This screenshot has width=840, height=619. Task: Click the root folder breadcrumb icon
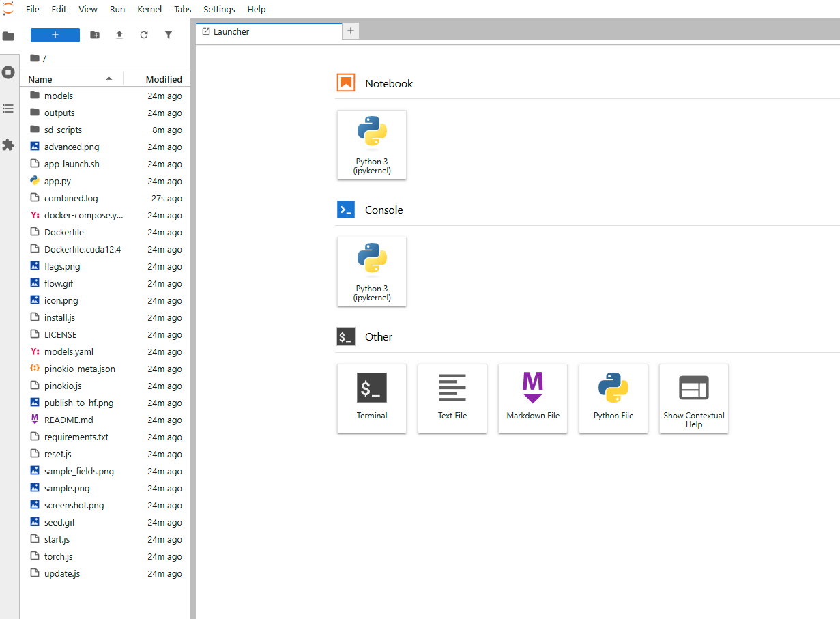click(x=35, y=58)
